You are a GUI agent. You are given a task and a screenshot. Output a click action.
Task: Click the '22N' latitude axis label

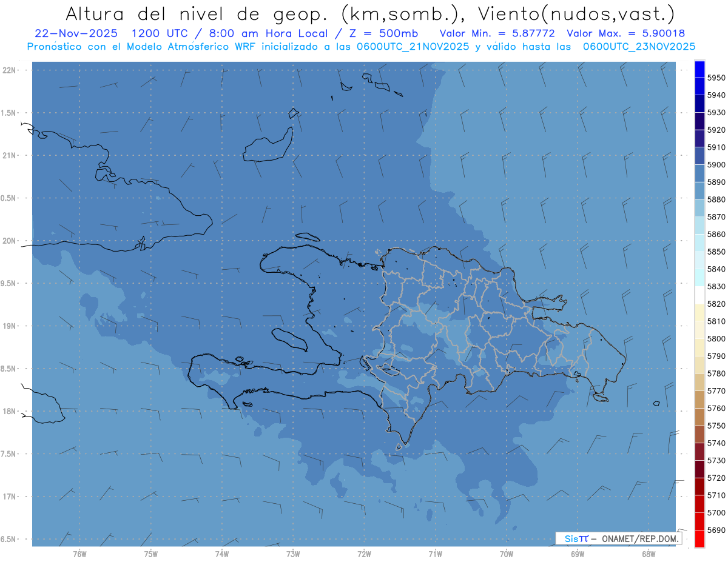click(10, 70)
